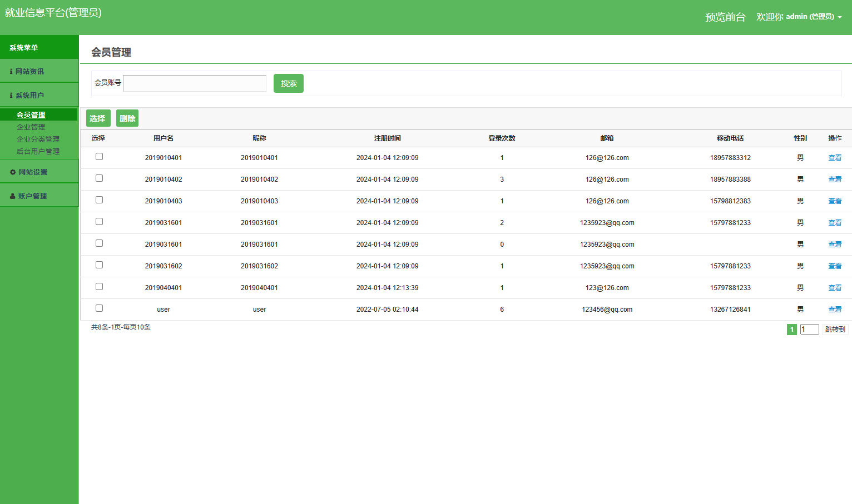
Task: Go to 后台用户管理 in the sidebar
Action: [38, 152]
